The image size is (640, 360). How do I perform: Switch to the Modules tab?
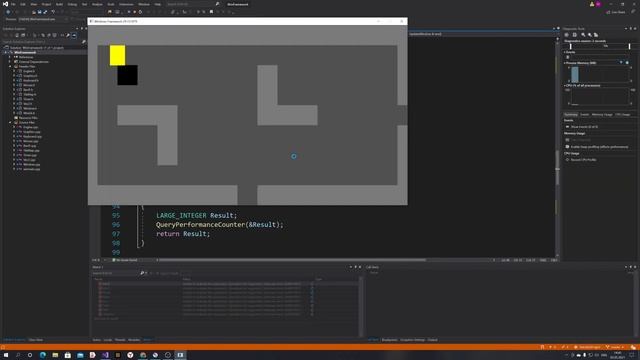(134, 340)
